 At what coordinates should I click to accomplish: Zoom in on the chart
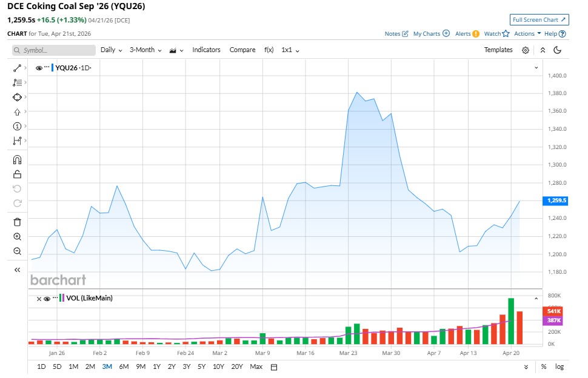click(16, 237)
